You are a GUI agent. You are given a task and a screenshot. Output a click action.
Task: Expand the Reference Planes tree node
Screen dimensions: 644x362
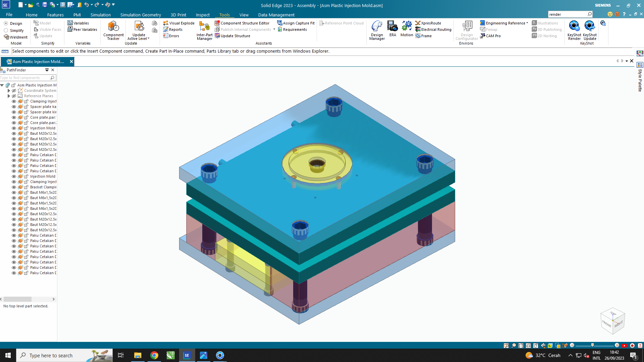tap(9, 96)
